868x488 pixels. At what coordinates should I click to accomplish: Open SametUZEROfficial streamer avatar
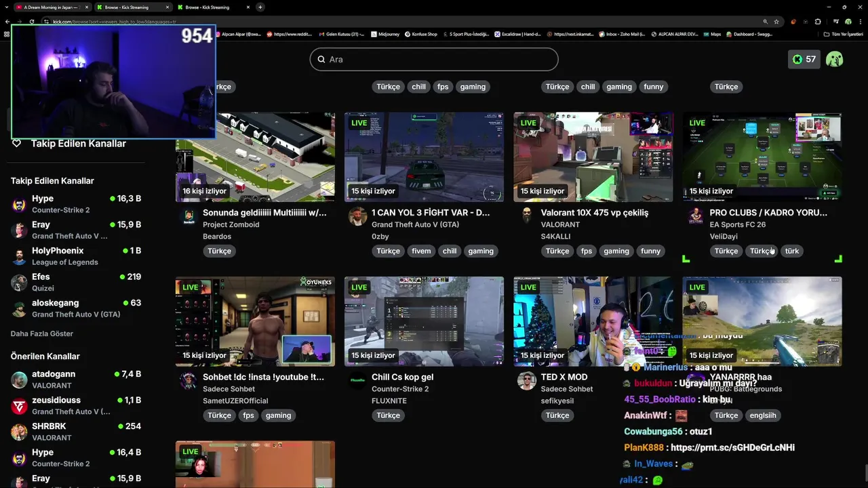coord(188,381)
